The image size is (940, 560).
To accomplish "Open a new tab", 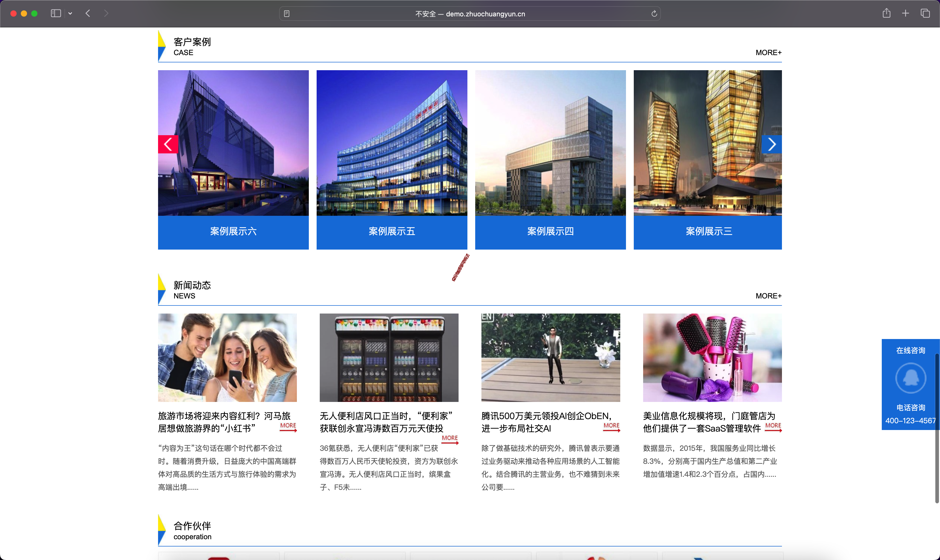I will click(x=905, y=14).
